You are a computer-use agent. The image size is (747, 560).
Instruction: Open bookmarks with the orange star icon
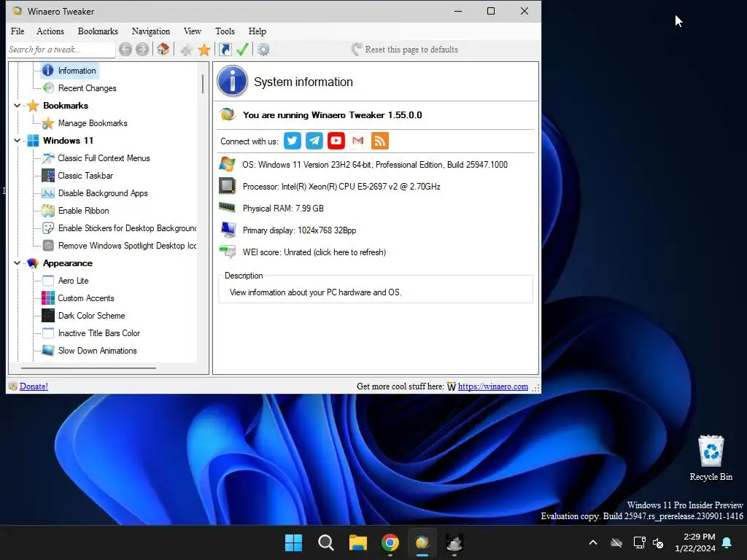click(204, 50)
